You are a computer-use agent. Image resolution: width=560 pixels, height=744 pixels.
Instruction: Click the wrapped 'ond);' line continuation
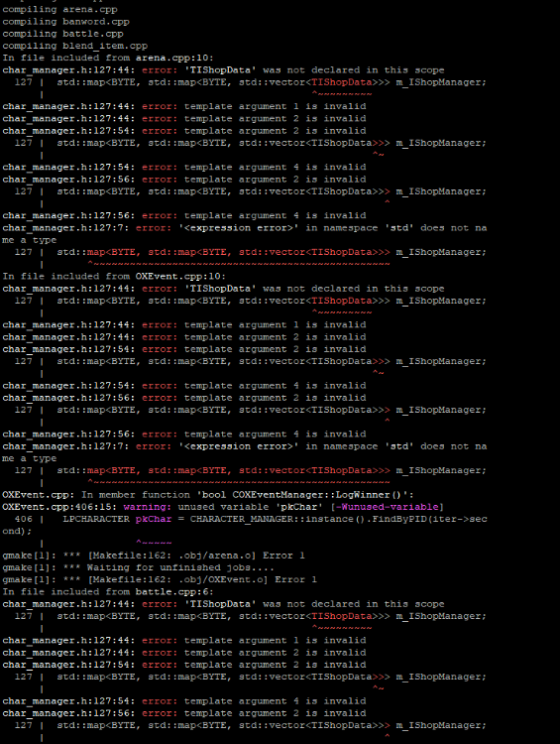click(x=18, y=532)
